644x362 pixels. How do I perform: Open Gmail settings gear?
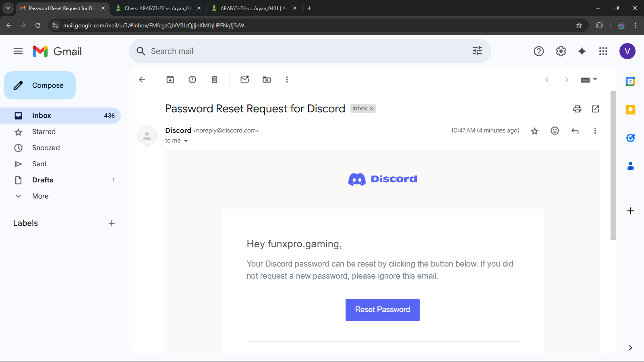point(561,51)
